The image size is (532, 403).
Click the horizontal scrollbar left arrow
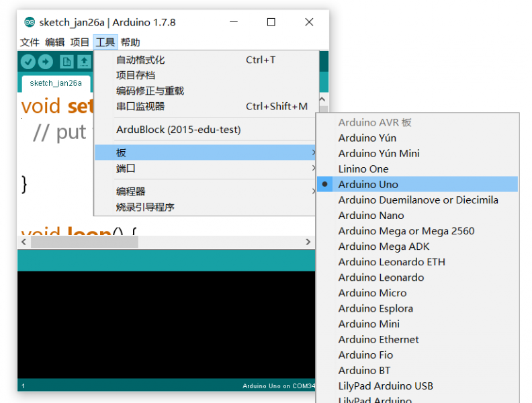24,242
